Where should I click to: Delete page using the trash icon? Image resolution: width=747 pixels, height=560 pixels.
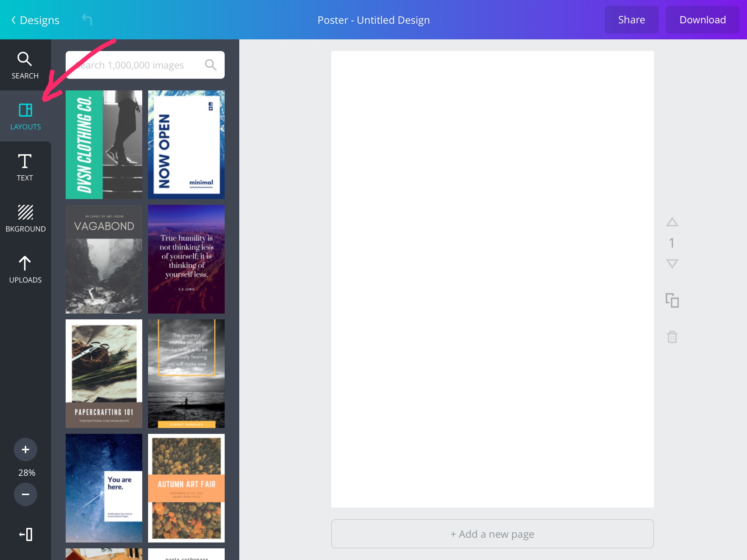672,337
